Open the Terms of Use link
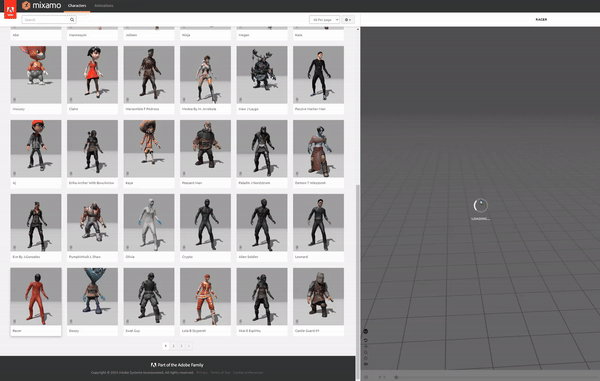The image size is (600, 381). point(220,373)
